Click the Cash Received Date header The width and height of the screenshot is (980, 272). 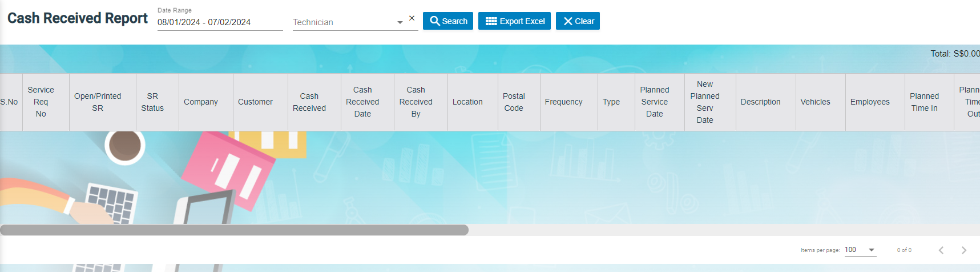coord(362,102)
